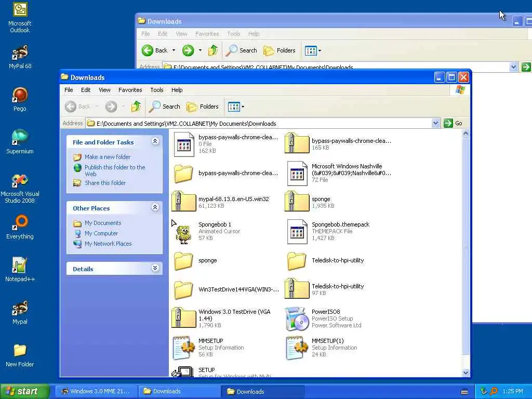Select Microsoft Windows Nashville 7Z file icon

(297, 174)
